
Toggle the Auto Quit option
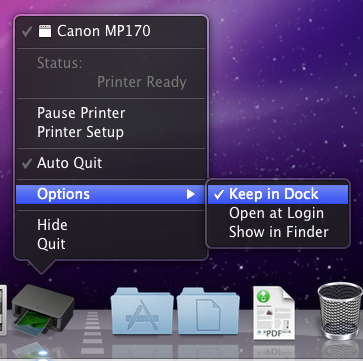[111, 163]
